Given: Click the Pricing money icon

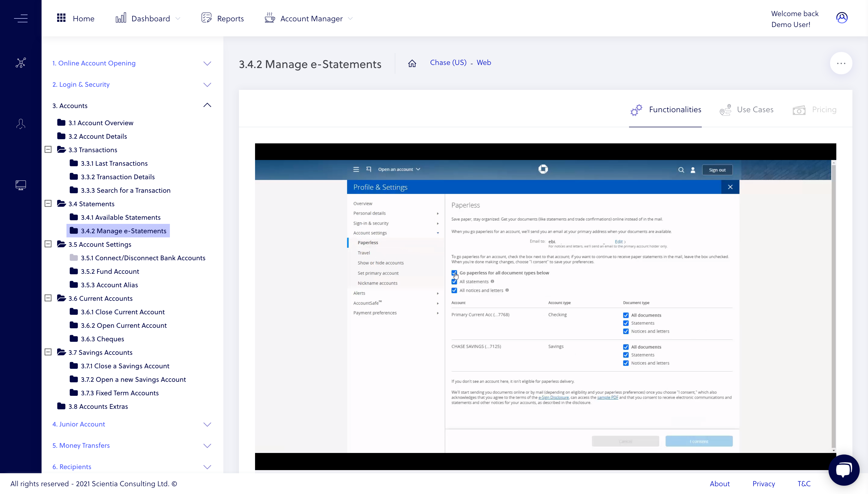Looking at the screenshot, I should click(799, 110).
